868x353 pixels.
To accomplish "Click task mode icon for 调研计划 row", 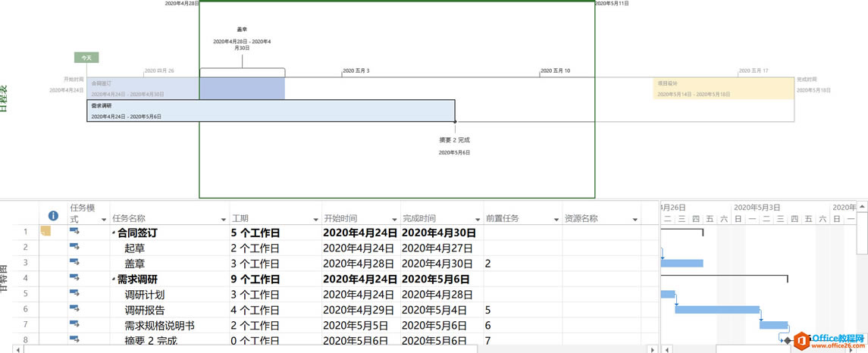I will [x=74, y=294].
